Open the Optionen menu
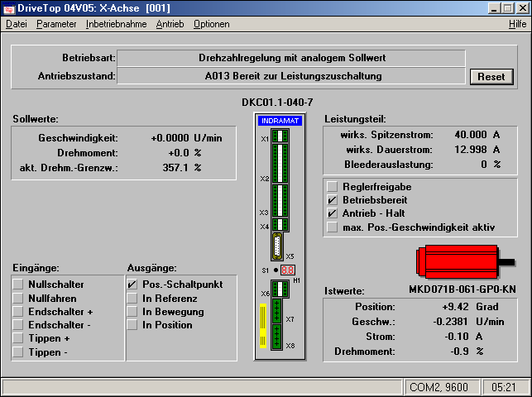This screenshot has width=532, height=397. (211, 24)
